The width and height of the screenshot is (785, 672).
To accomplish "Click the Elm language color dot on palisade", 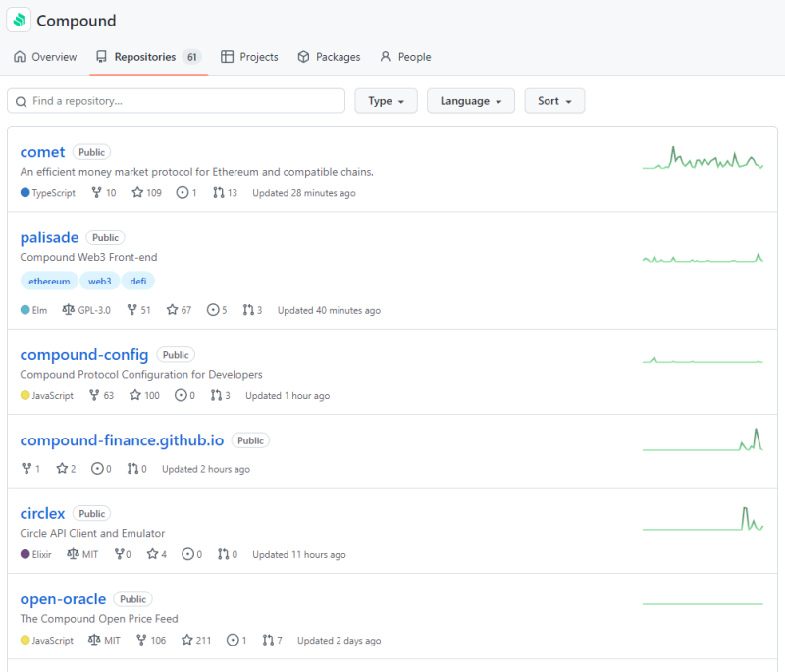I will [26, 310].
